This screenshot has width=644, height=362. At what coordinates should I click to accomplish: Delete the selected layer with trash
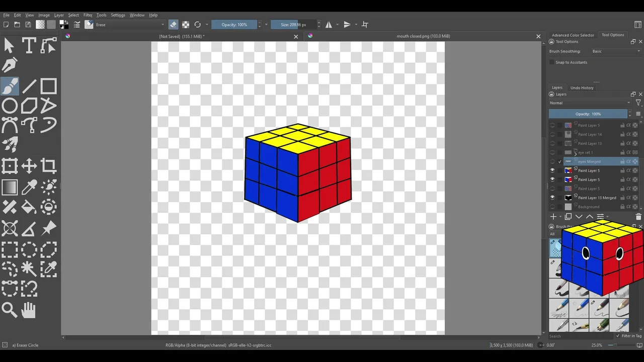638,217
